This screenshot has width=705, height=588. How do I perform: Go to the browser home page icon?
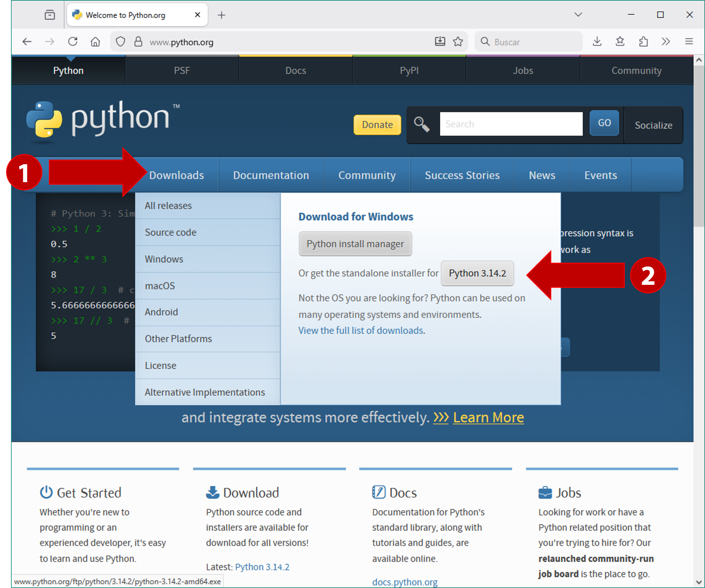(x=95, y=42)
